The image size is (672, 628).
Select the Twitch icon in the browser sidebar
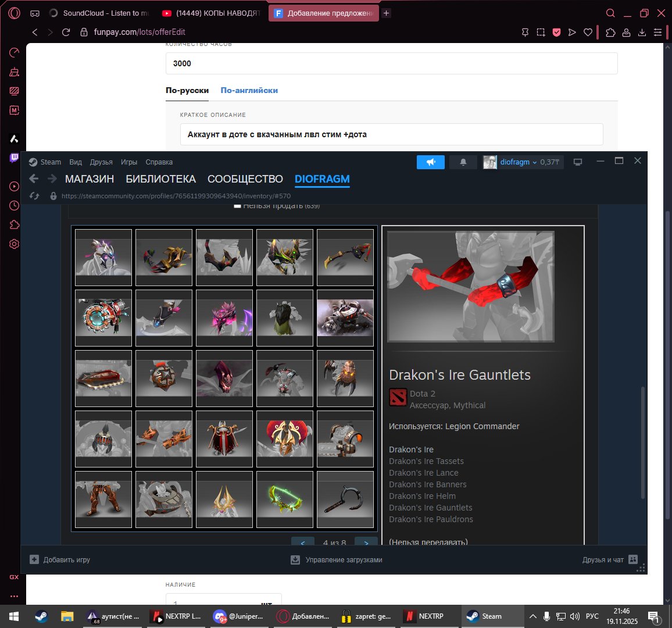pos(14,158)
